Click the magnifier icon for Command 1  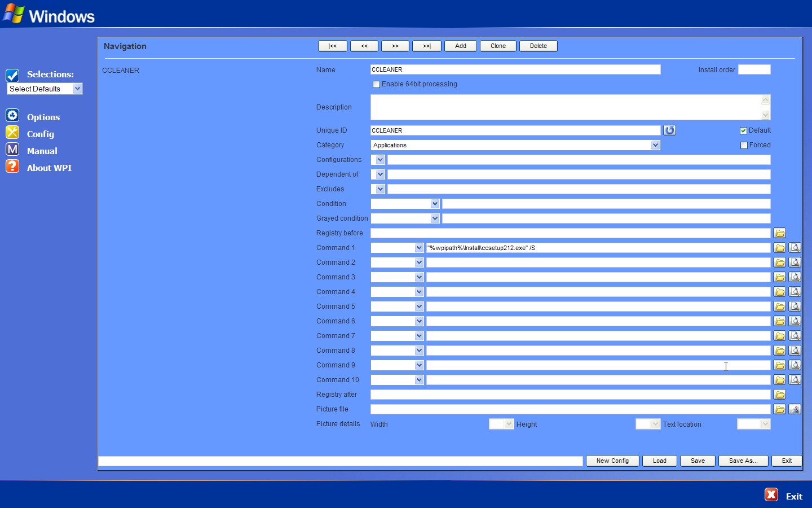click(795, 248)
